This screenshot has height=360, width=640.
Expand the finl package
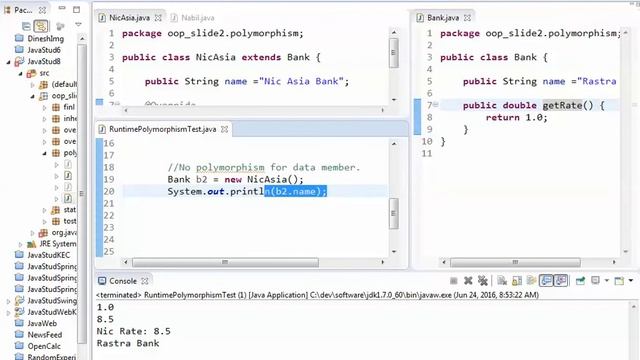pos(44,108)
